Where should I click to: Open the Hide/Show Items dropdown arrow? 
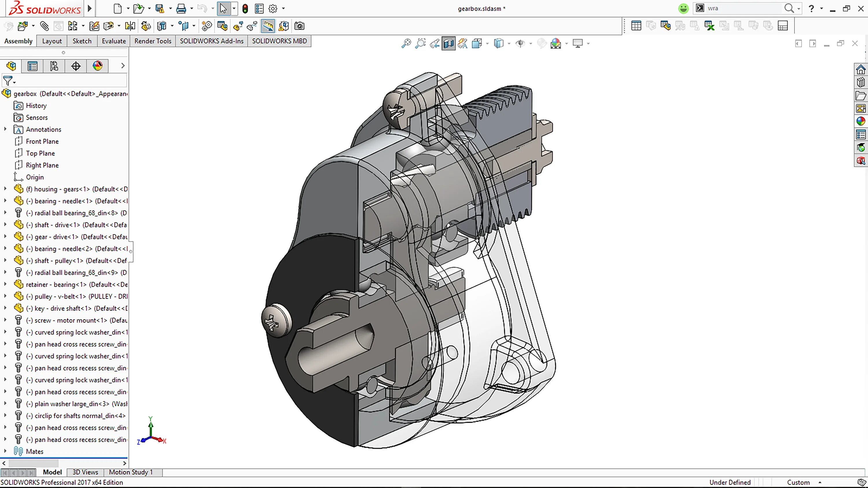click(x=531, y=43)
